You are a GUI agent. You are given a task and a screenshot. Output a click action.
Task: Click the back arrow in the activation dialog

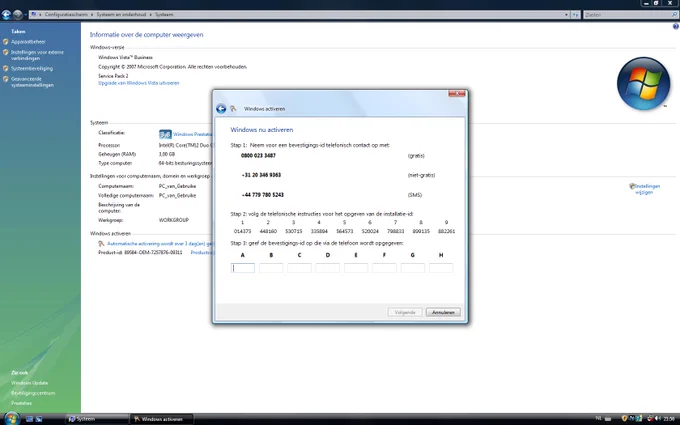point(221,109)
